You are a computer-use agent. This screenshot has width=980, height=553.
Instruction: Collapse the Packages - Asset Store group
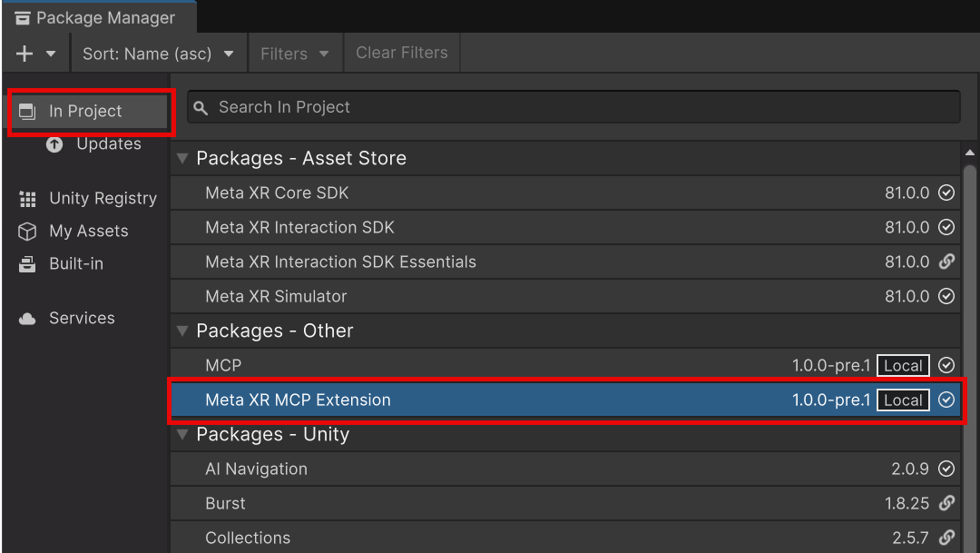click(x=182, y=158)
